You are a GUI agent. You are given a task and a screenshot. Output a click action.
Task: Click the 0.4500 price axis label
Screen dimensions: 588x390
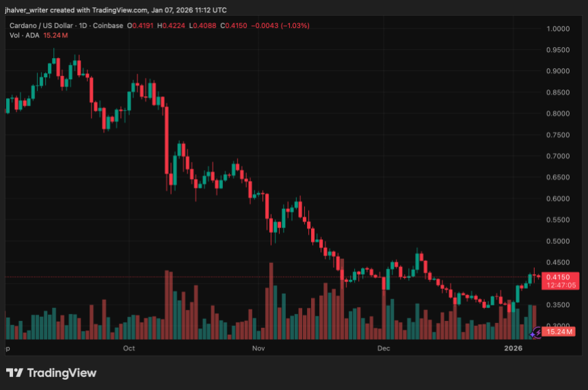pyautogui.click(x=558, y=262)
